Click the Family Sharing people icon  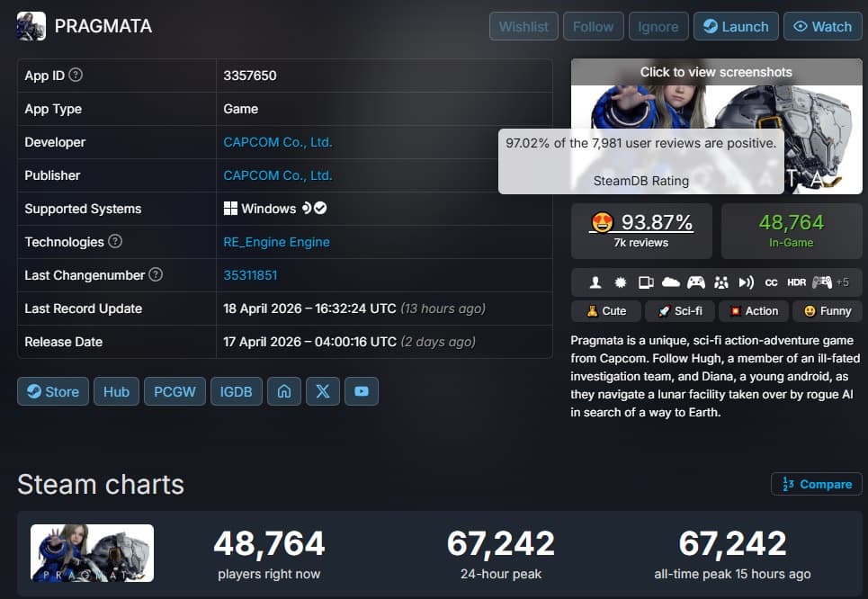click(x=720, y=282)
